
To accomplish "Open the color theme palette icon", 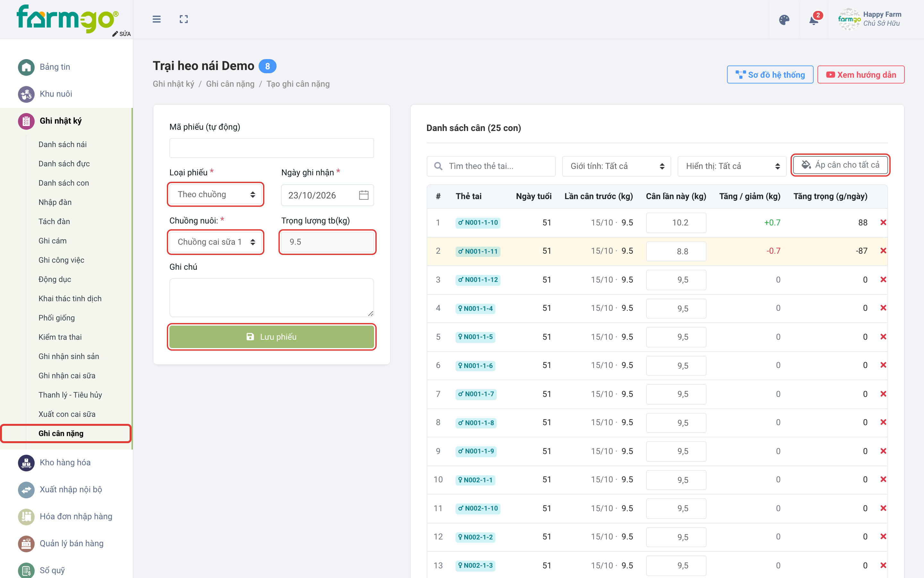I will 784,20.
